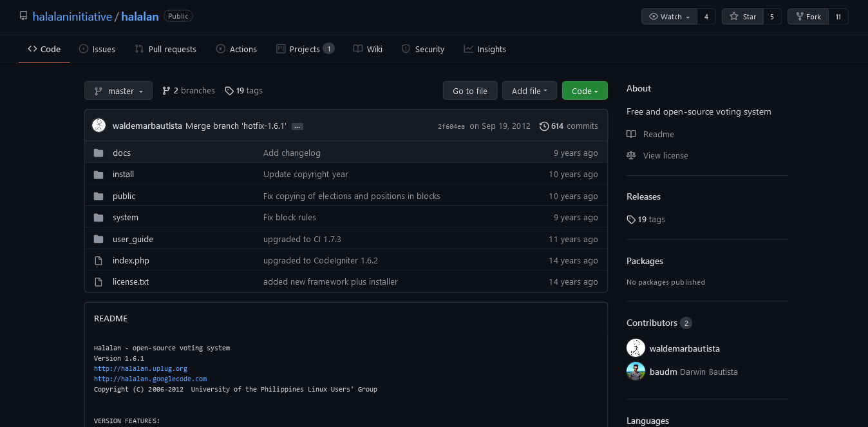The width and height of the screenshot is (868, 427).
Task: Open the Wiki tab
Action: tap(368, 49)
